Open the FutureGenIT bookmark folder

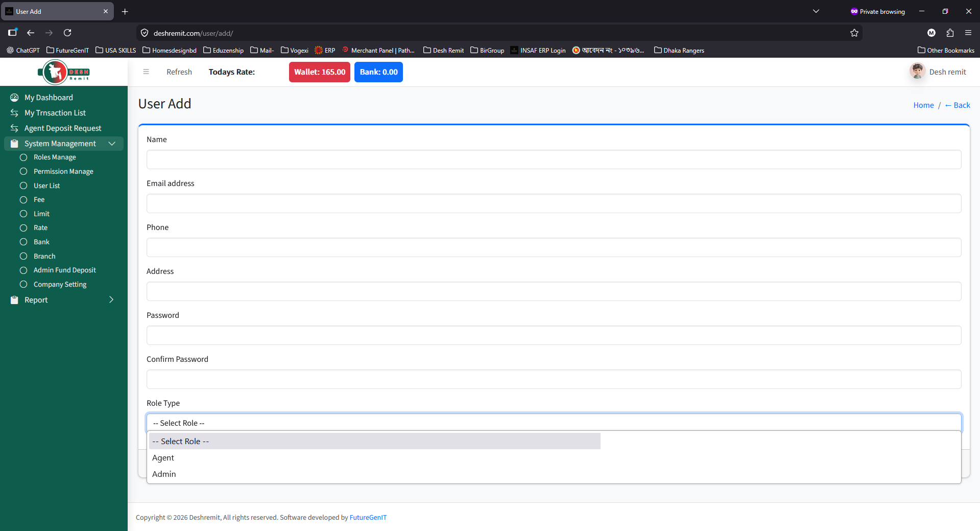click(67, 50)
